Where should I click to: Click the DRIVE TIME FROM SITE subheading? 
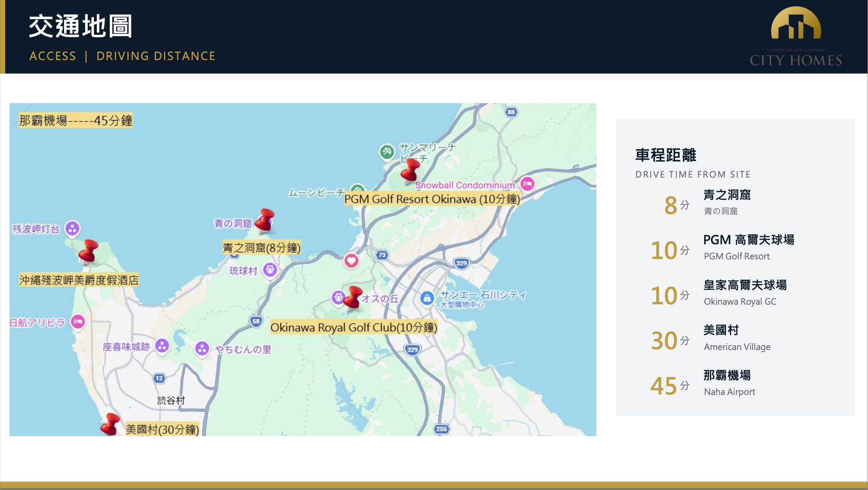click(693, 174)
